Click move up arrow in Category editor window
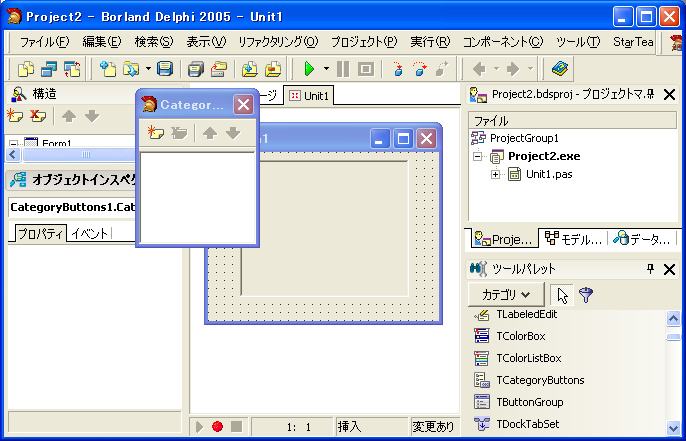 210,133
